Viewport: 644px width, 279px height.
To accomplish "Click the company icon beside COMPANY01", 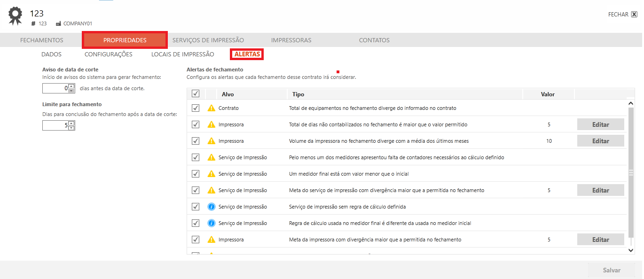I will click(x=58, y=23).
